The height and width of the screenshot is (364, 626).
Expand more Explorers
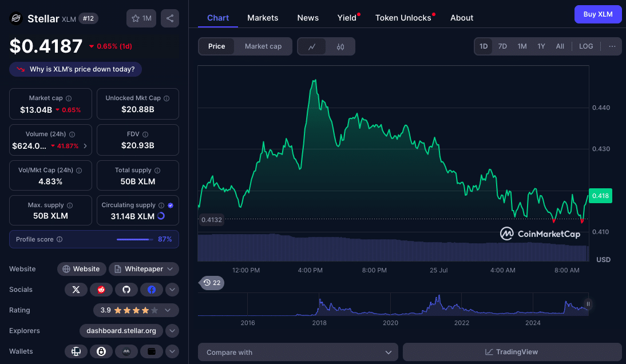tap(172, 331)
